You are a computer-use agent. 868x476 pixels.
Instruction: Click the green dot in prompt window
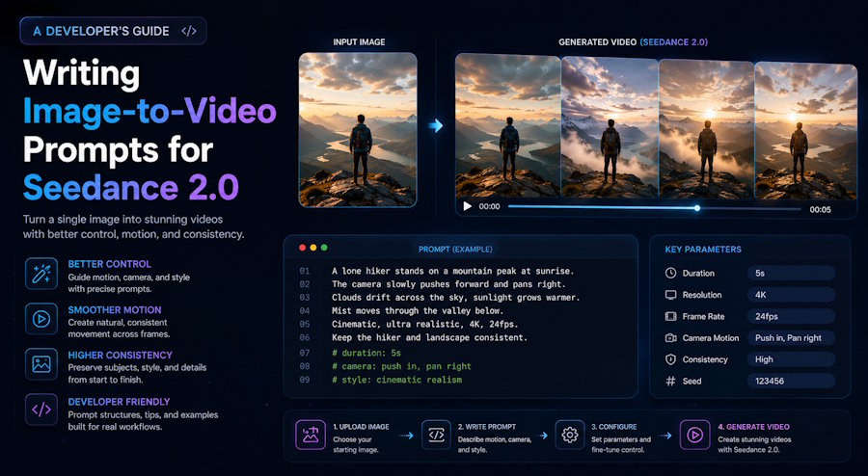click(324, 248)
